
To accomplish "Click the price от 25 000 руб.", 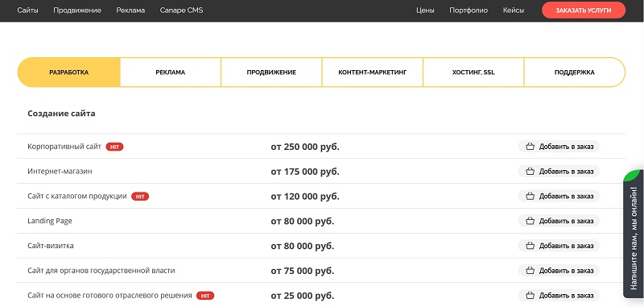I will [303, 296].
